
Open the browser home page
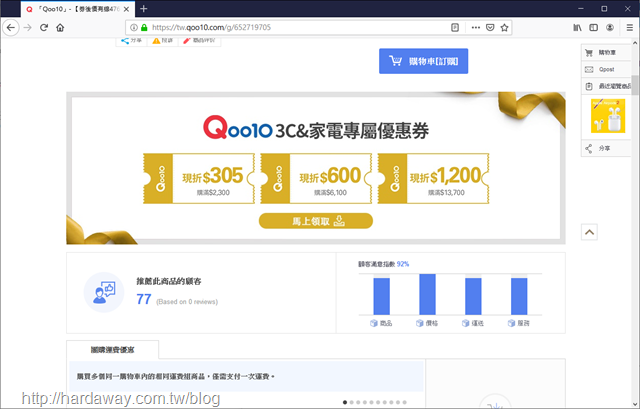click(60, 28)
